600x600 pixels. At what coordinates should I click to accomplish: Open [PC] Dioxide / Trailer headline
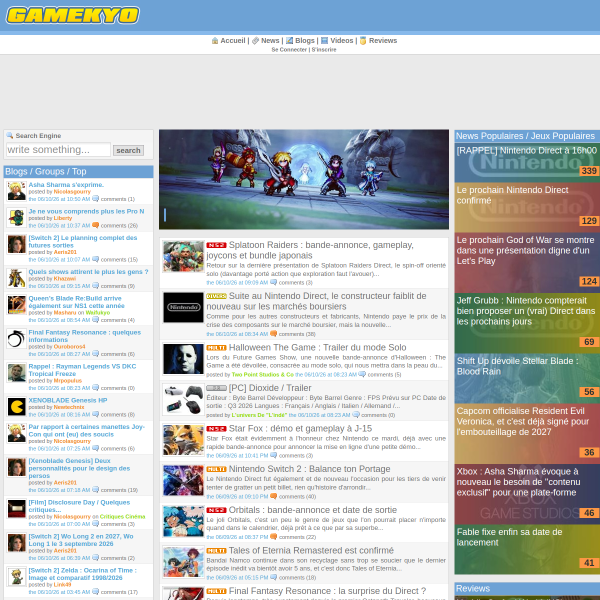click(270, 388)
